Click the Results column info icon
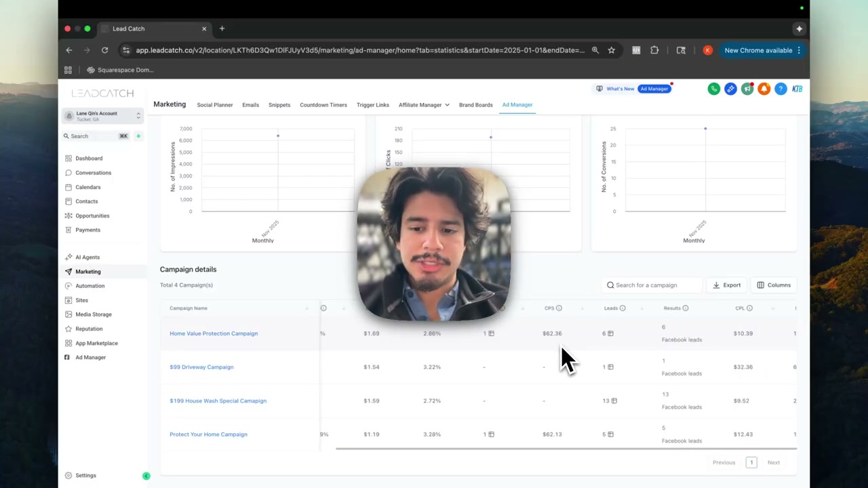 click(x=686, y=308)
